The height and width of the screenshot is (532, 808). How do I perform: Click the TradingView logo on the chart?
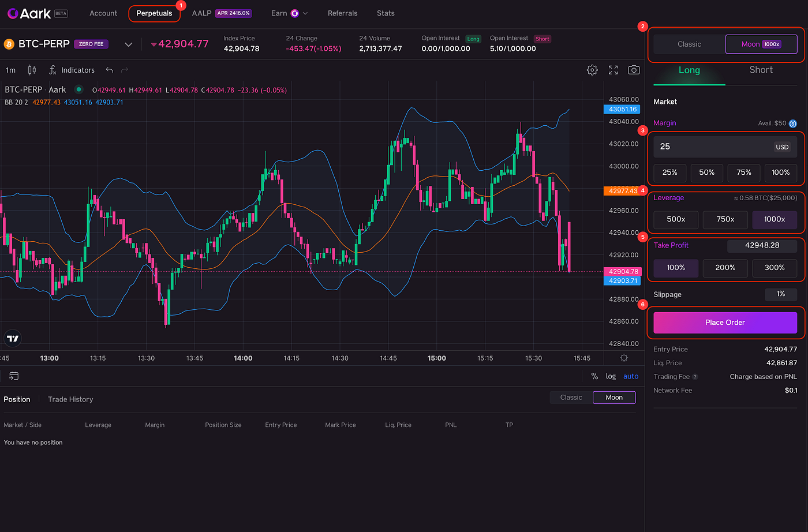13,338
